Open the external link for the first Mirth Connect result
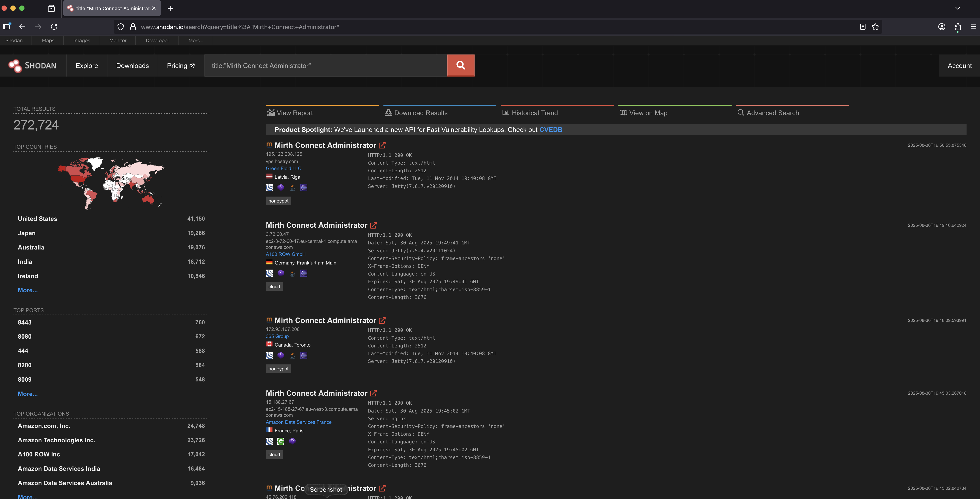 point(382,145)
